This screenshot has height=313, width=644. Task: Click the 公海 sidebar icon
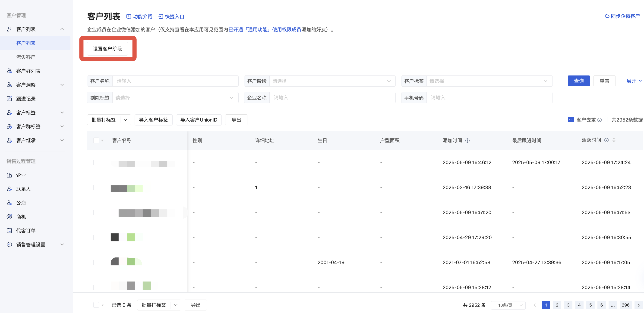click(9, 203)
